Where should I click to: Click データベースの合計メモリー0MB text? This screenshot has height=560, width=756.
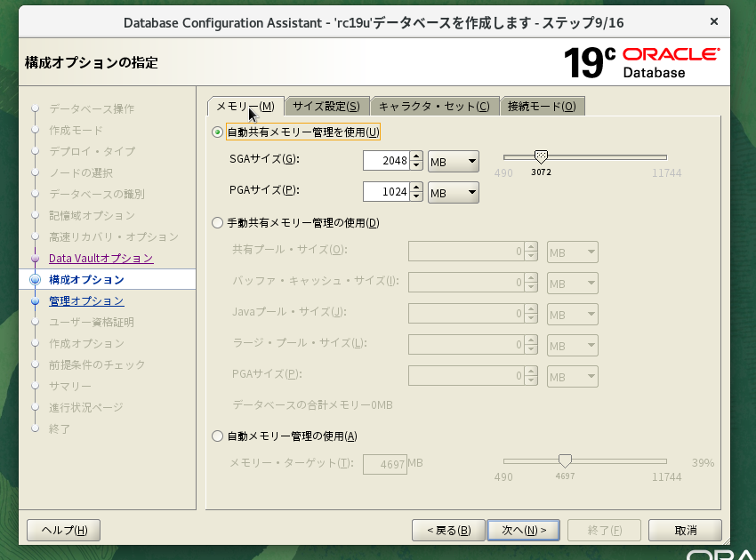(x=312, y=404)
